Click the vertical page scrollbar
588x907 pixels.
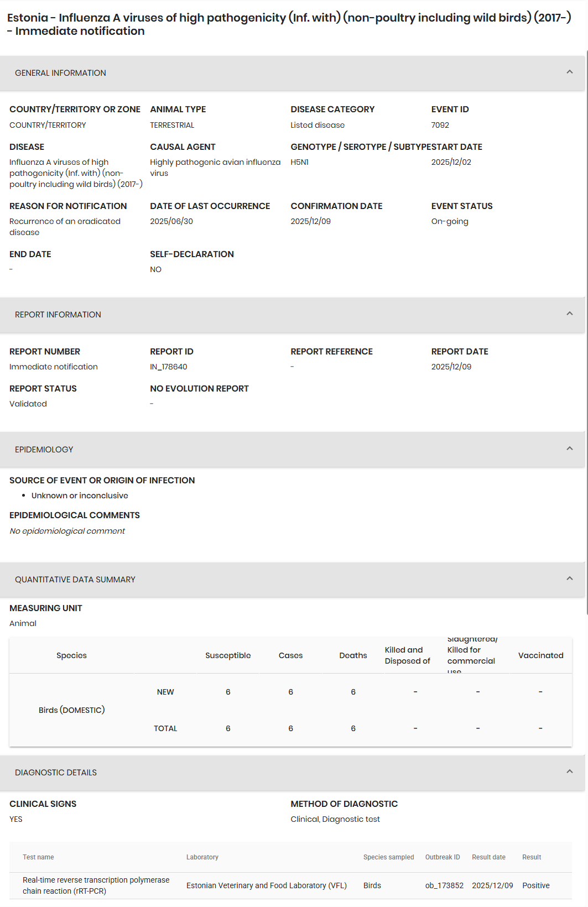click(x=586, y=332)
